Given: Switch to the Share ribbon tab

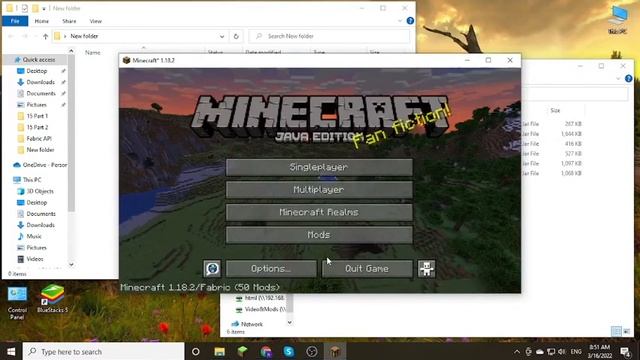Looking at the screenshot, I should pyautogui.click(x=69, y=21).
